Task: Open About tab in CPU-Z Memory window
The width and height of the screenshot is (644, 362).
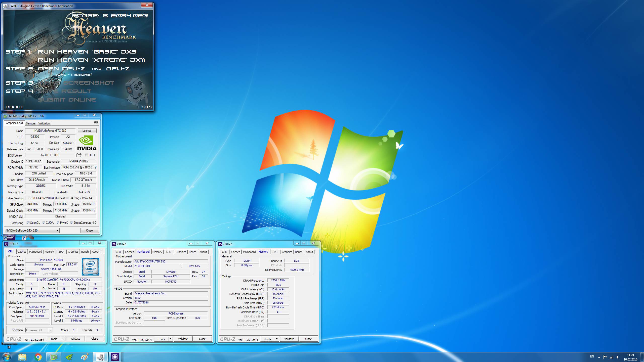Action: click(x=309, y=252)
